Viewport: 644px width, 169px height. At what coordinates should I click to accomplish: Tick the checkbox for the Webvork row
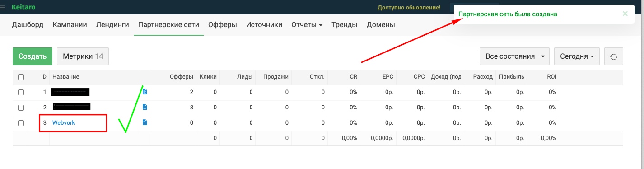tap(21, 123)
